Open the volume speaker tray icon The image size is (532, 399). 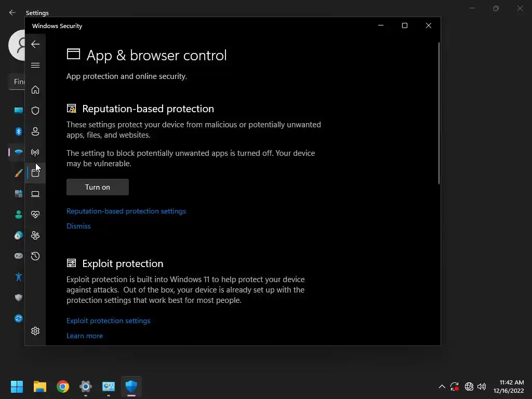pos(482,387)
